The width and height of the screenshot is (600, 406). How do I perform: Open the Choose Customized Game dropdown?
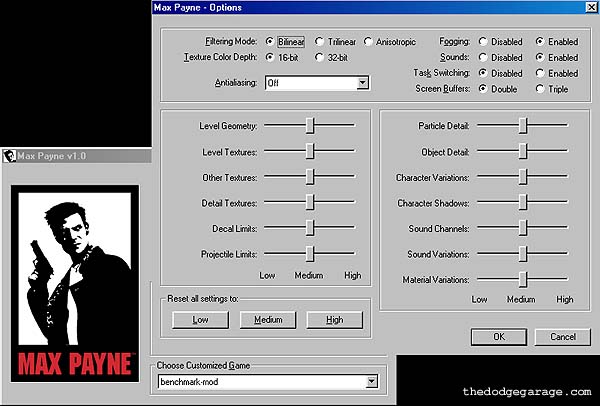(x=372, y=382)
